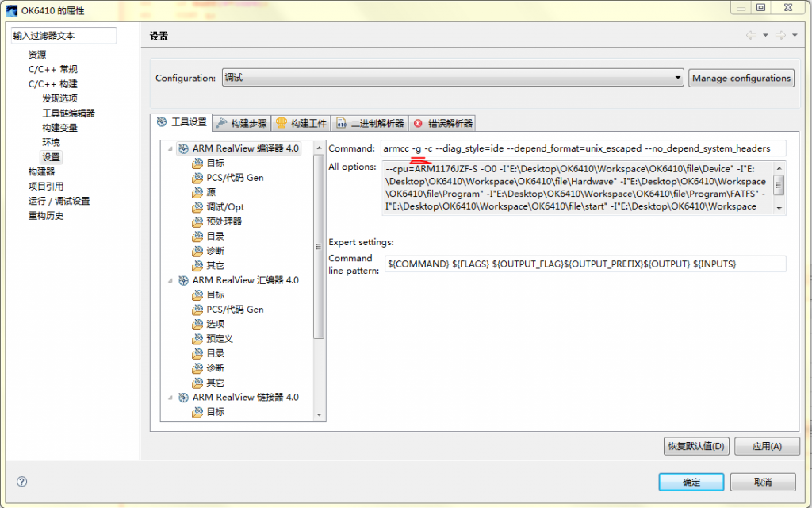
Task: Click the Command line pattern field
Action: [x=585, y=264]
